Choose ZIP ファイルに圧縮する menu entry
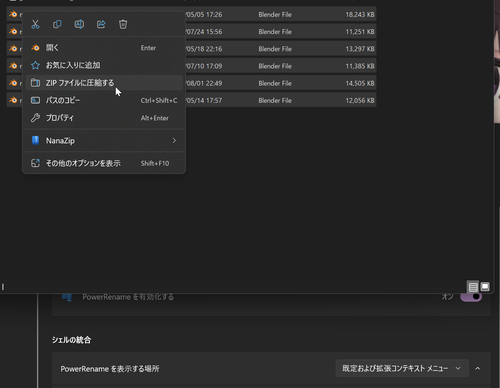This screenshot has width=500, height=388. [104, 83]
